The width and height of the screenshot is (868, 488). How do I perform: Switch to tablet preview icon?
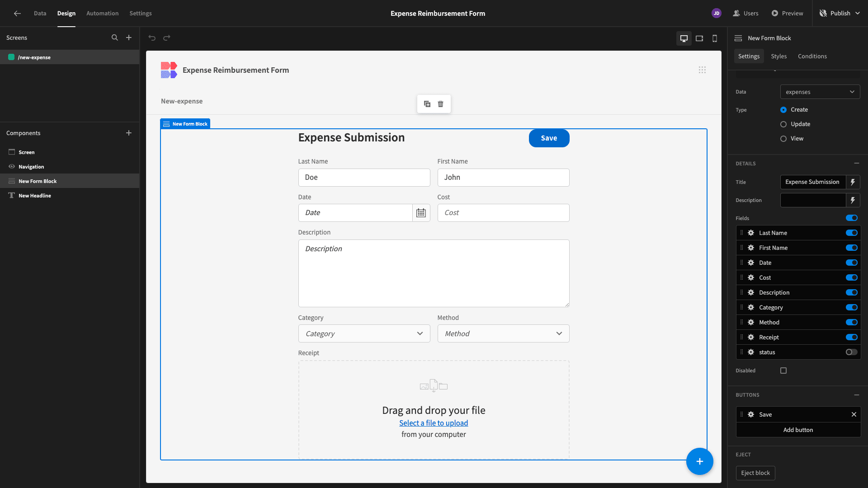click(699, 38)
